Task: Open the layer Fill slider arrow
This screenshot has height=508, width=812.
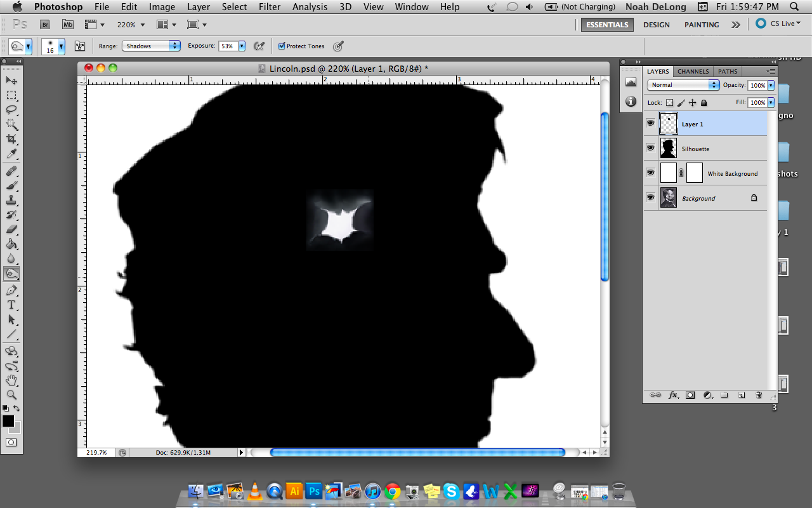Action: click(771, 103)
